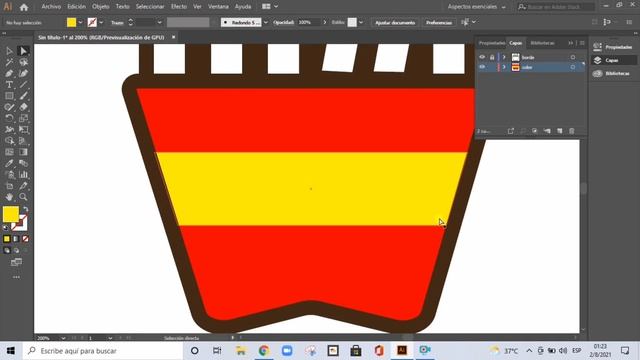This screenshot has width=640, height=360.
Task: Click the Preferencias button
Action: pyautogui.click(x=439, y=22)
